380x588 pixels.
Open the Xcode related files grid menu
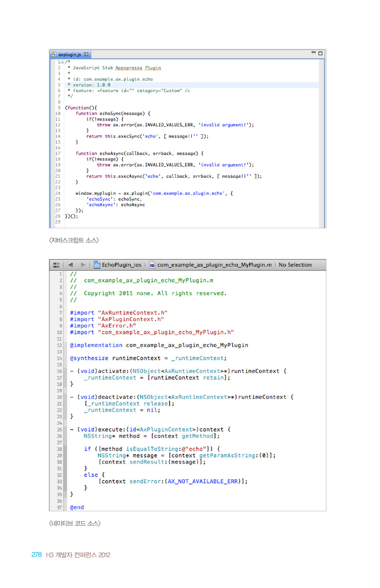point(56,265)
